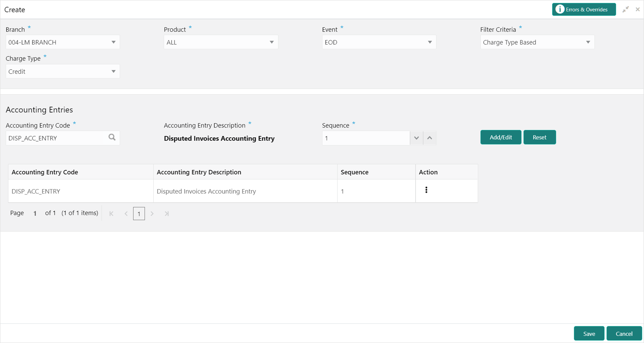Go to first page of entries table
Screen dimensions: 644x343
point(111,214)
